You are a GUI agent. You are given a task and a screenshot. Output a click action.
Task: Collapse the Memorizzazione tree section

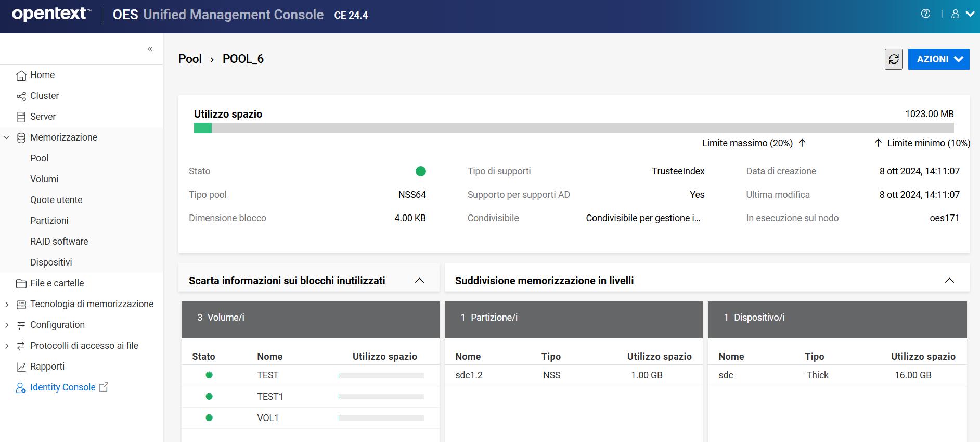pos(7,138)
